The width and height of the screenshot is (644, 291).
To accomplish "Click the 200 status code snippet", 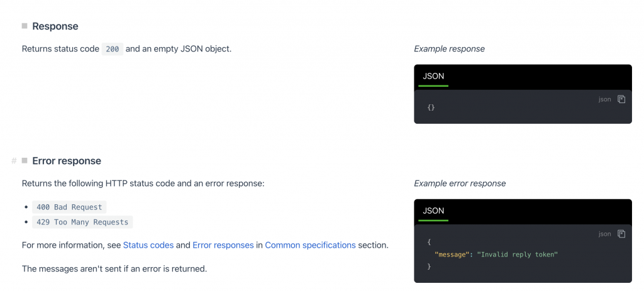I will tap(113, 49).
